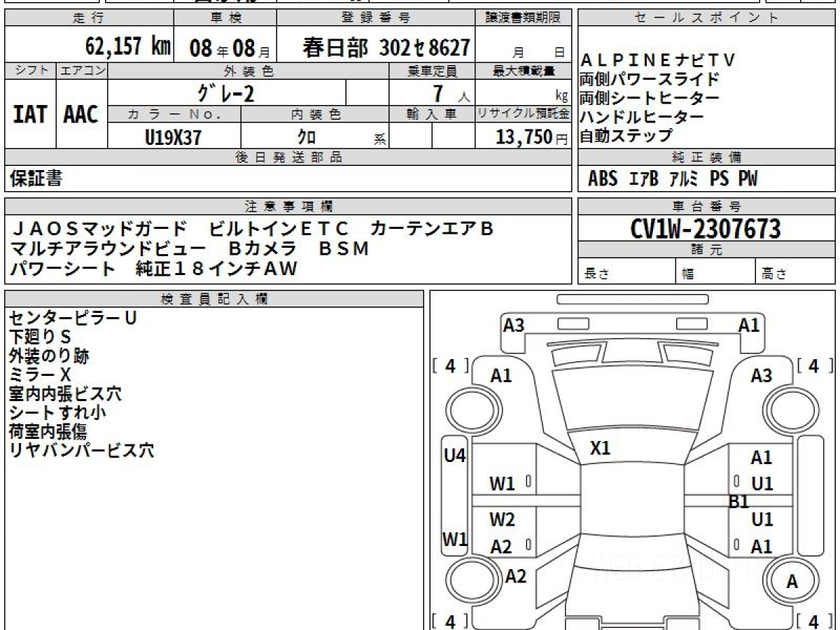
Task: Select the air conditioner value "AAC"
Action: click(81, 114)
